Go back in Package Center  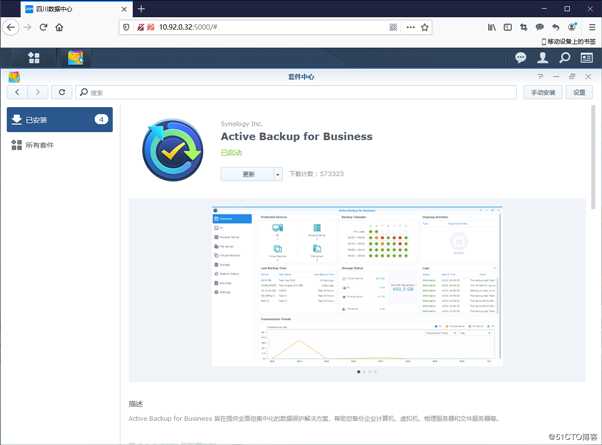[17, 92]
